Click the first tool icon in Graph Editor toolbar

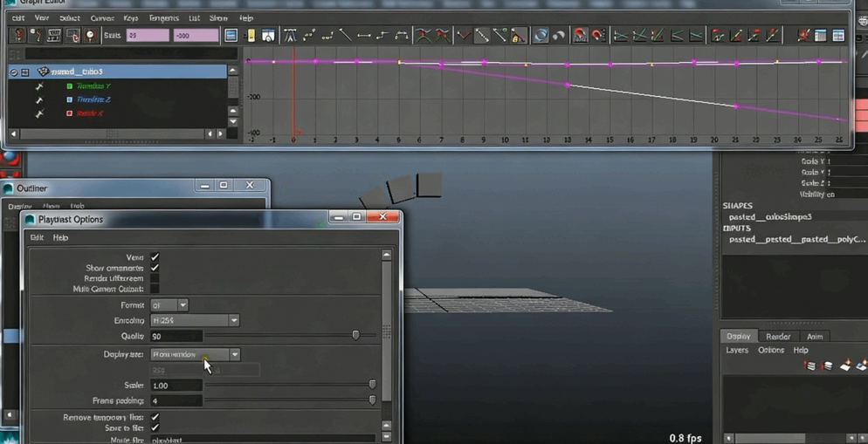point(17,36)
